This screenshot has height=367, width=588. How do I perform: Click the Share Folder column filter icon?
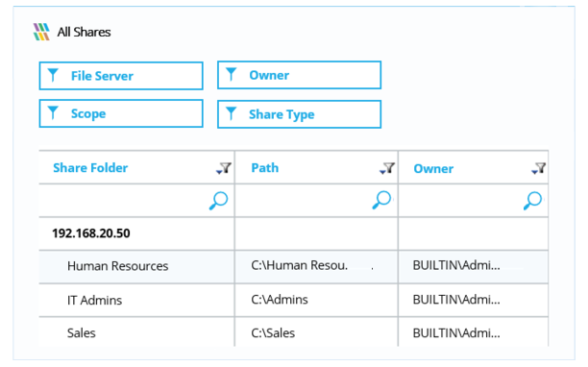(x=224, y=168)
